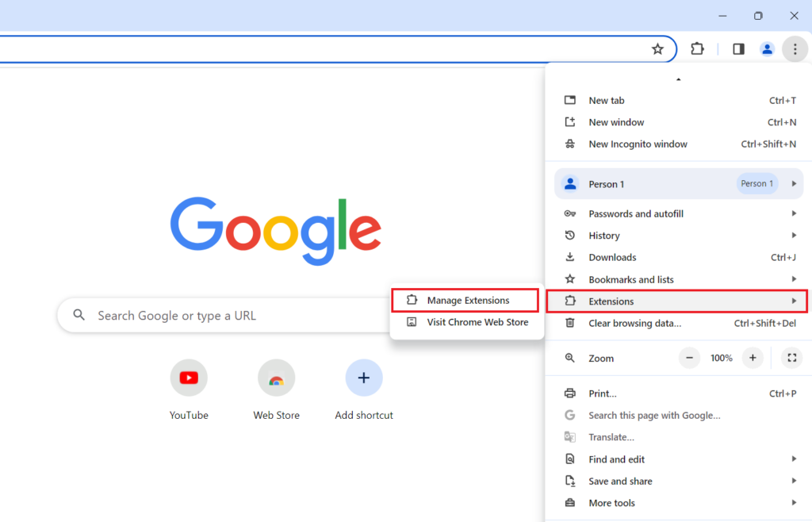Enter full screen using the zoom row icon
The width and height of the screenshot is (812, 522).
tap(792, 358)
